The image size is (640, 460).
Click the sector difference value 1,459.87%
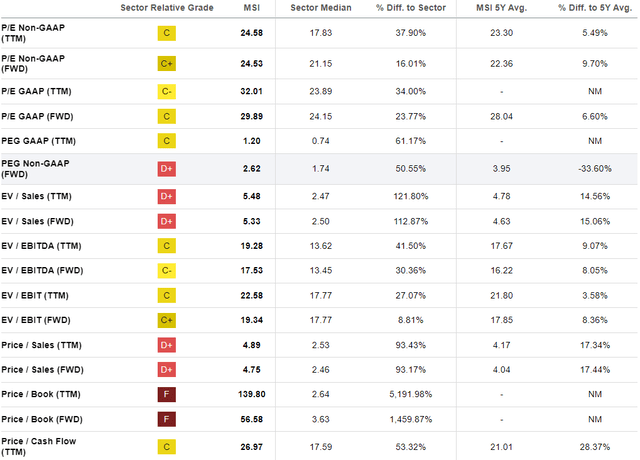(411, 419)
